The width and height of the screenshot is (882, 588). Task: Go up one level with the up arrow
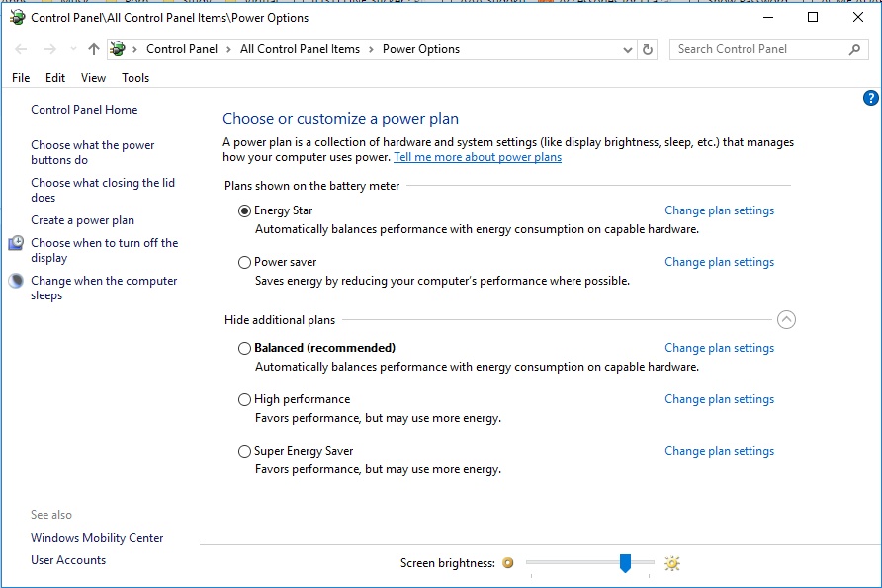(93, 49)
